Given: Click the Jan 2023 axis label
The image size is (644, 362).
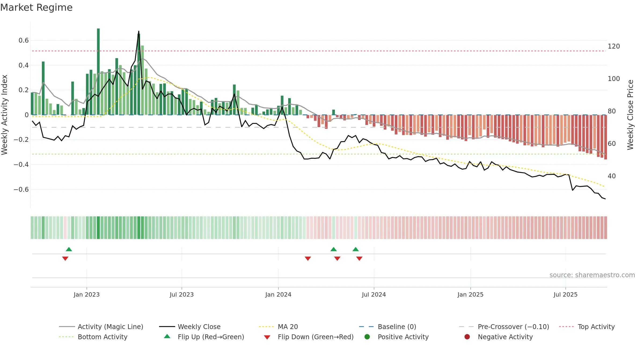Looking at the screenshot, I should [87, 294].
